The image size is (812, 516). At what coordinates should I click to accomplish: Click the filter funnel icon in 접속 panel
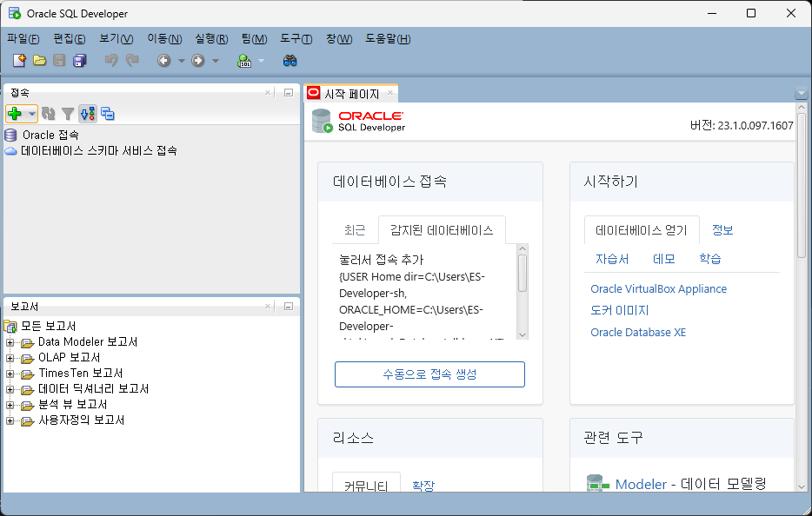tap(67, 113)
